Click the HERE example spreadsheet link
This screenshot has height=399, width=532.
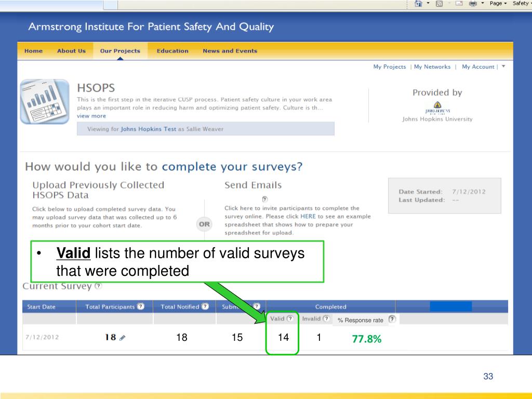pos(308,217)
